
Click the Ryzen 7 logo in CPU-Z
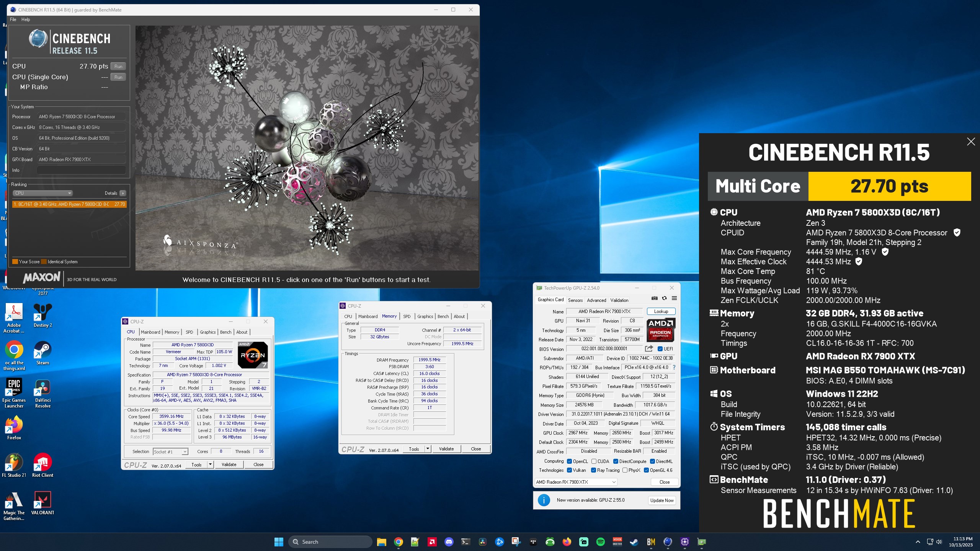253,355
